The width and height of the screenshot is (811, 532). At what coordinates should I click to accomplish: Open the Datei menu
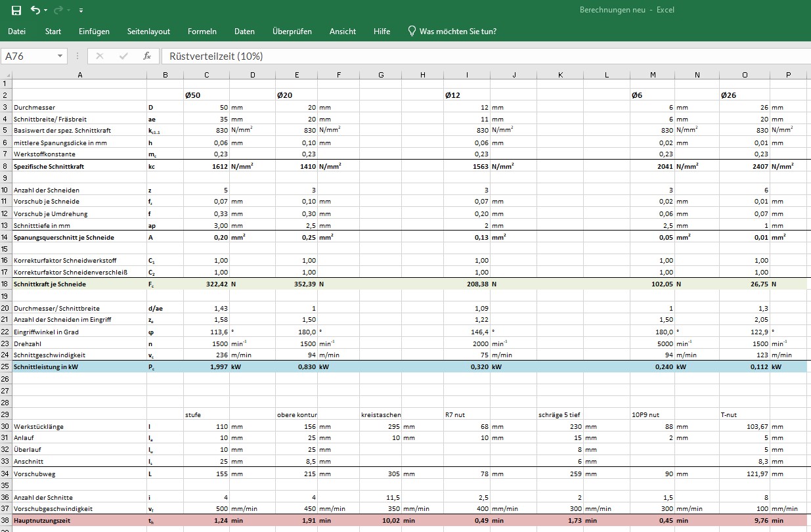(17, 31)
